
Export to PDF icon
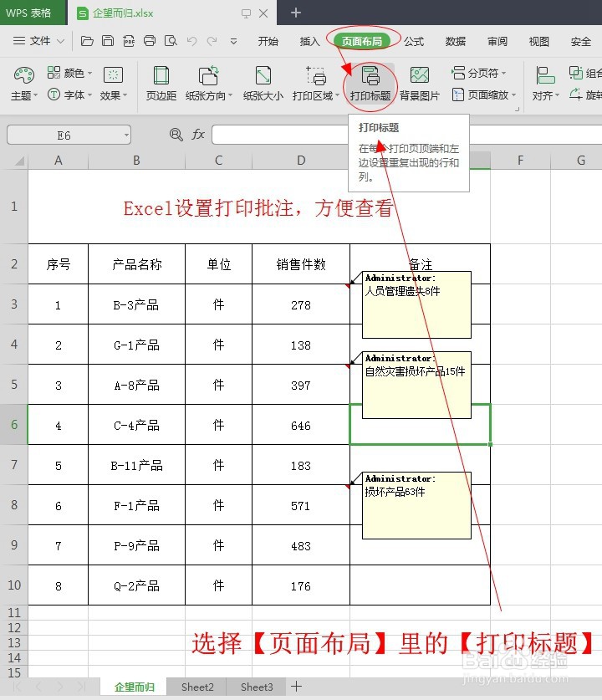point(129,41)
